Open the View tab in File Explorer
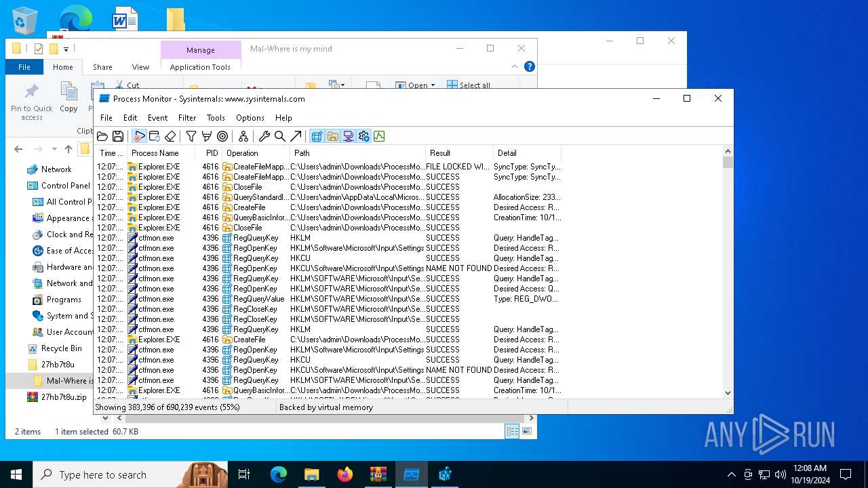The height and width of the screenshot is (488, 868). click(140, 67)
